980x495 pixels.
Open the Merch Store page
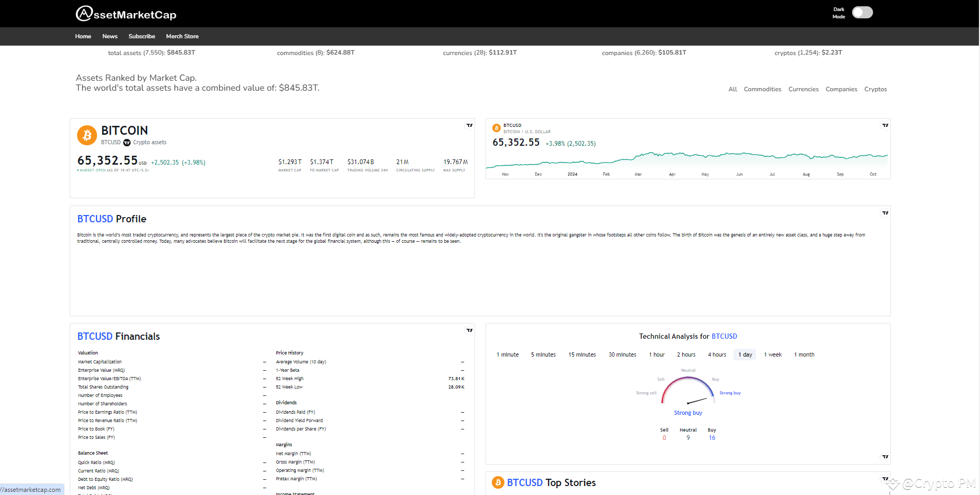[x=182, y=36]
